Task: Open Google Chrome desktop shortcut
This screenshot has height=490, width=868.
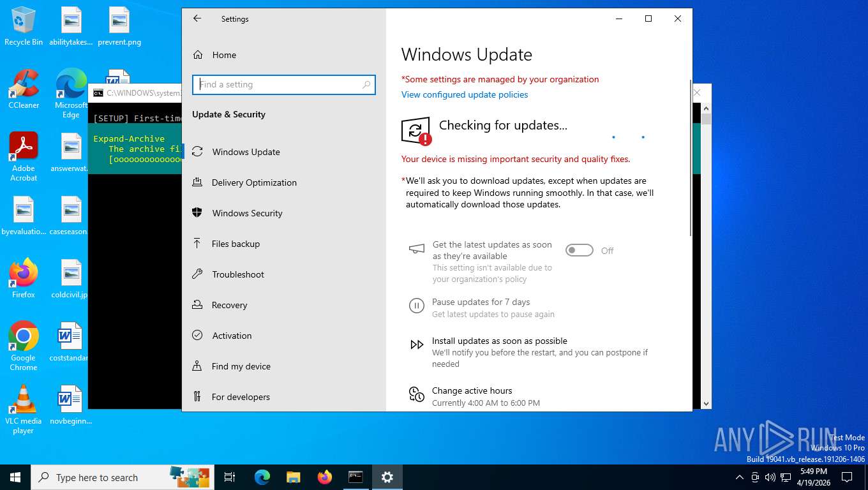Action: tap(24, 346)
